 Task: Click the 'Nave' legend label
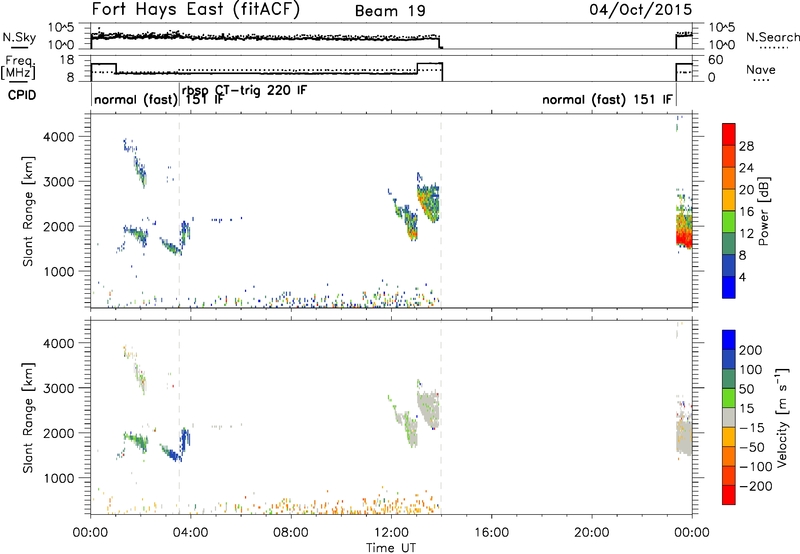coord(761,69)
